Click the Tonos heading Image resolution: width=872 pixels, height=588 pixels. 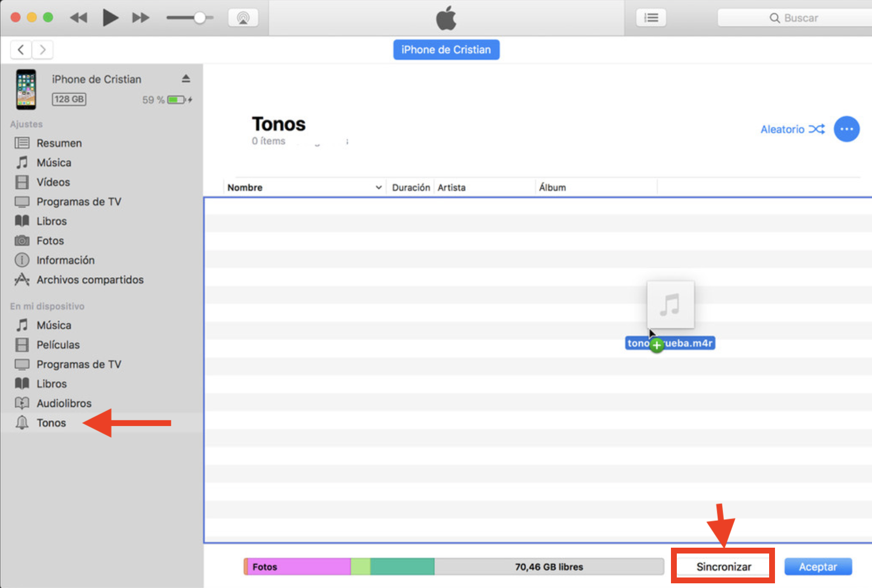click(x=279, y=124)
